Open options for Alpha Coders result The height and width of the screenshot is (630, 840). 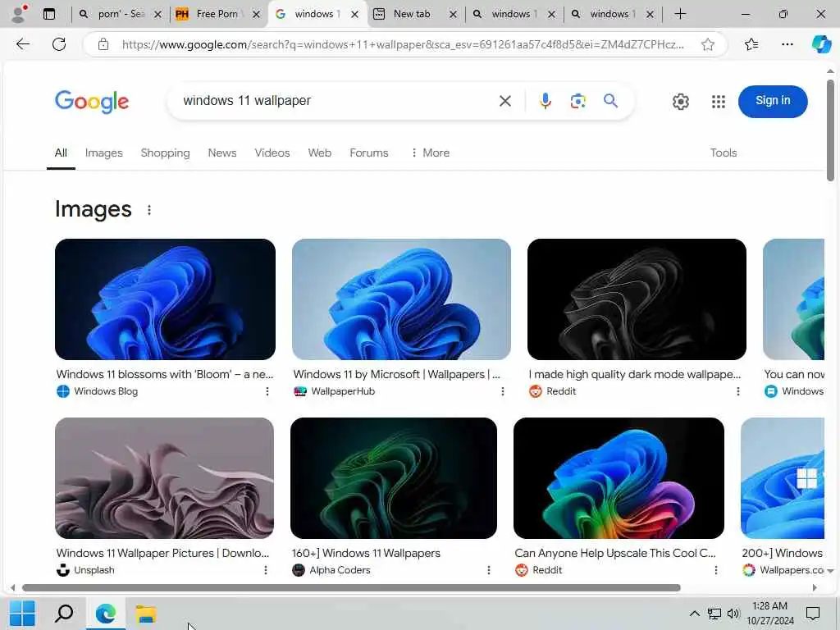click(x=488, y=571)
